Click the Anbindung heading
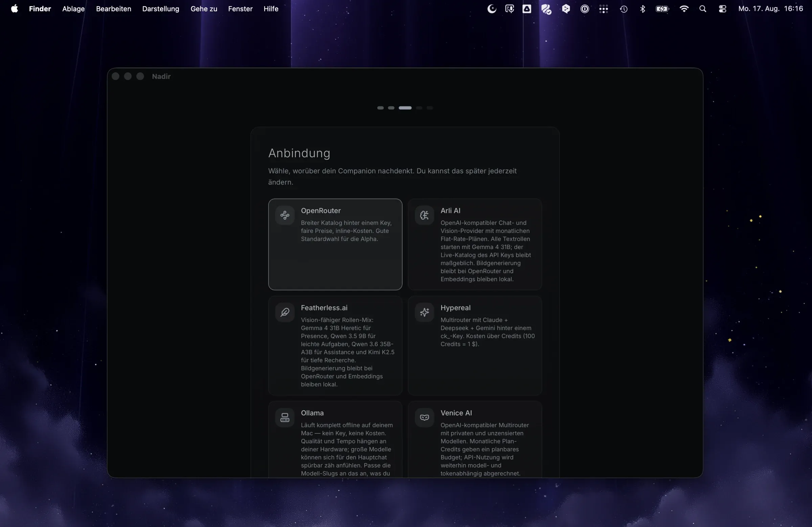The width and height of the screenshot is (812, 527). (299, 153)
